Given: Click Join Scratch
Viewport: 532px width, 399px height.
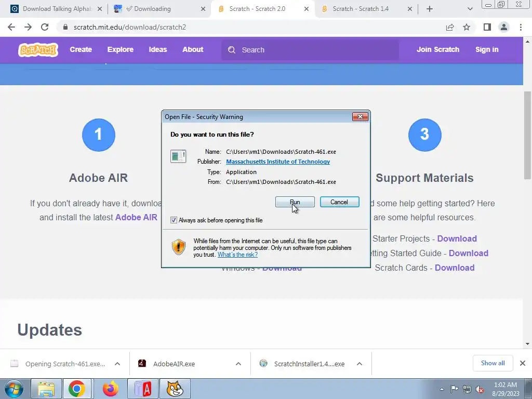Looking at the screenshot, I should click(x=437, y=49).
